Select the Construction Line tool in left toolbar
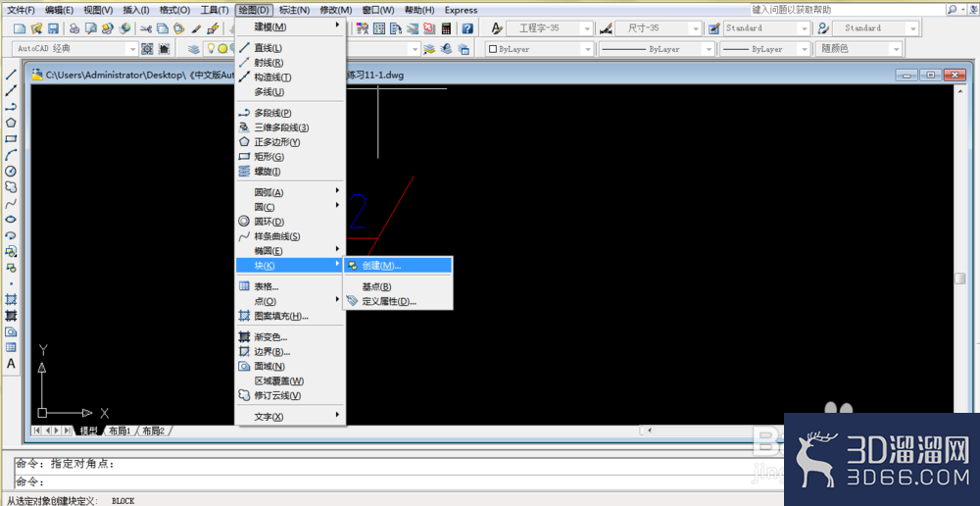 tap(11, 90)
